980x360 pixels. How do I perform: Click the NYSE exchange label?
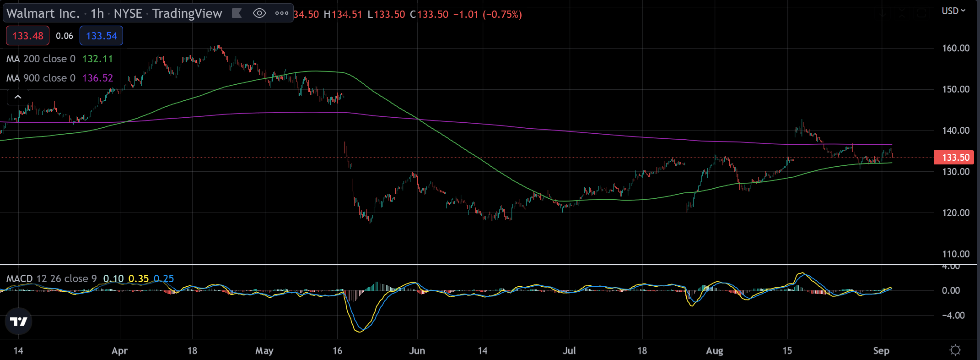[x=128, y=13]
